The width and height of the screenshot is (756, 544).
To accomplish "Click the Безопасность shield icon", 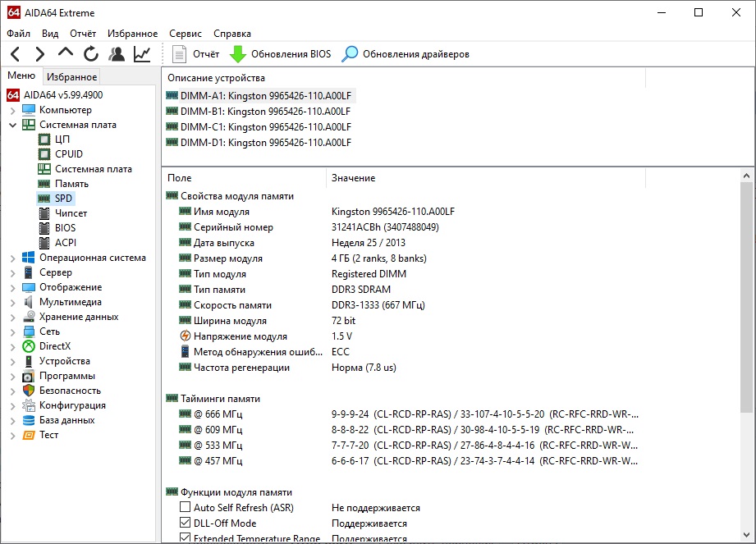I will tap(29, 391).
